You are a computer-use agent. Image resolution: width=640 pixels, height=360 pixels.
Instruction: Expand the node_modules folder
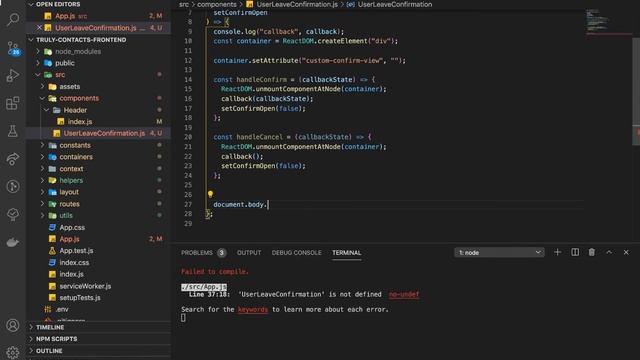click(98, 51)
